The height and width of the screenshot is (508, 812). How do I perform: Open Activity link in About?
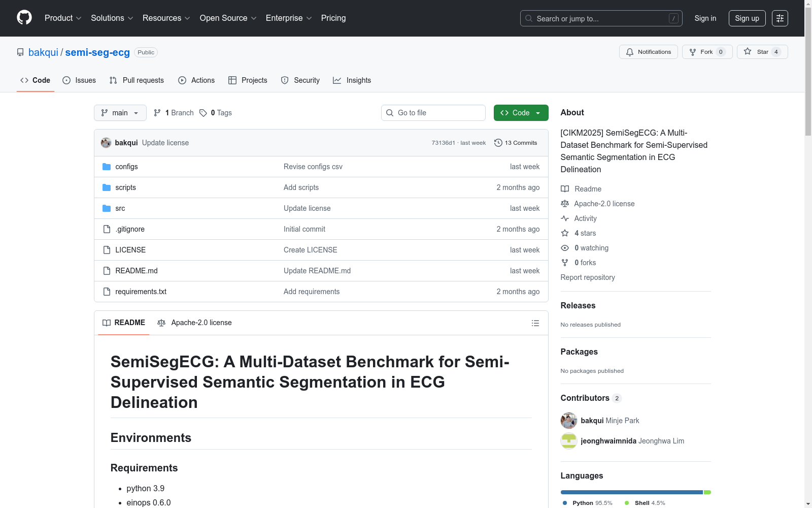coord(579,218)
